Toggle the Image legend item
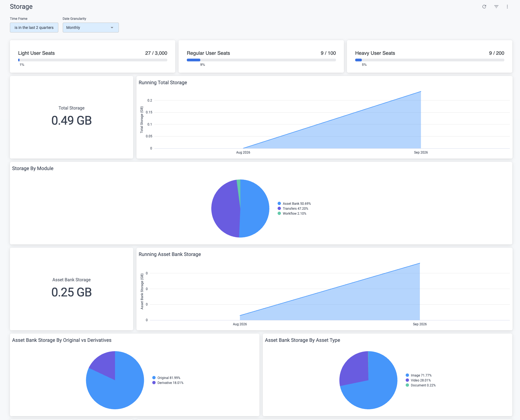 [418, 375]
